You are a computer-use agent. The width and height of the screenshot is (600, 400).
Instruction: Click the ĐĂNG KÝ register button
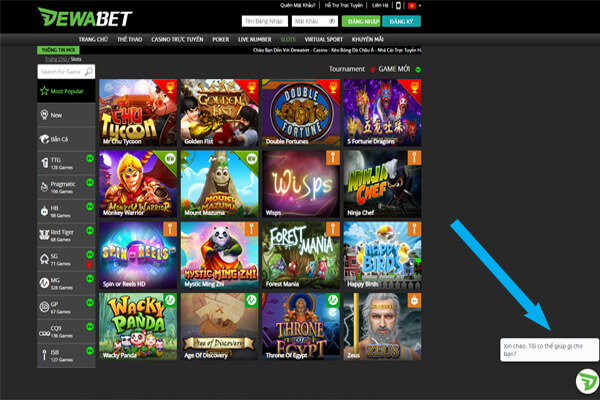(x=401, y=21)
